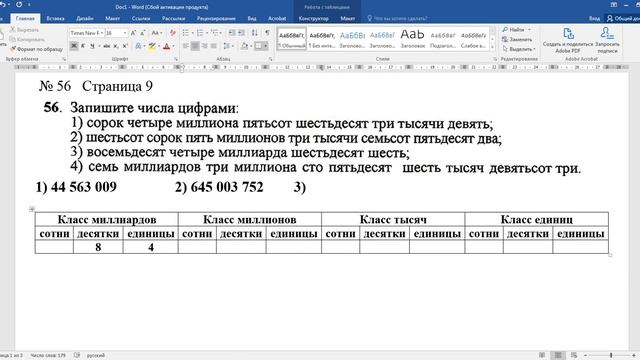Activate Format Painter (Формат по образцу)
Image resolution: width=640 pixels, height=360 pixels.
36,49
